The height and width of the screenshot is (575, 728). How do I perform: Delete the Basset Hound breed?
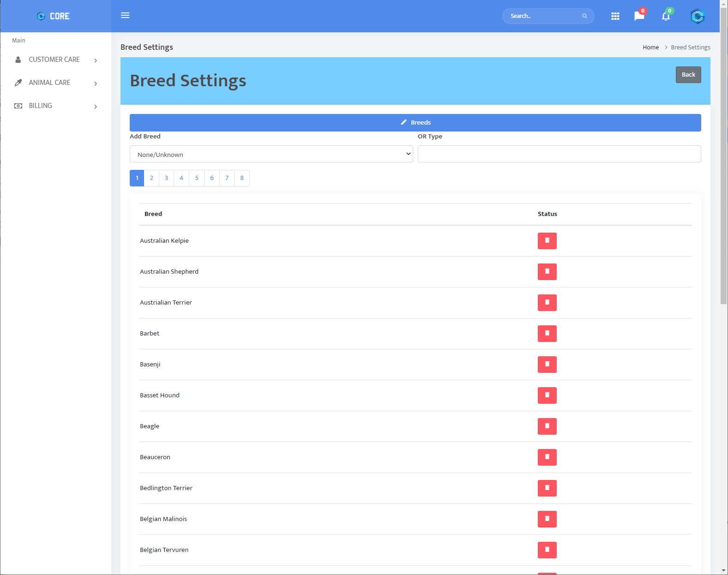click(547, 395)
